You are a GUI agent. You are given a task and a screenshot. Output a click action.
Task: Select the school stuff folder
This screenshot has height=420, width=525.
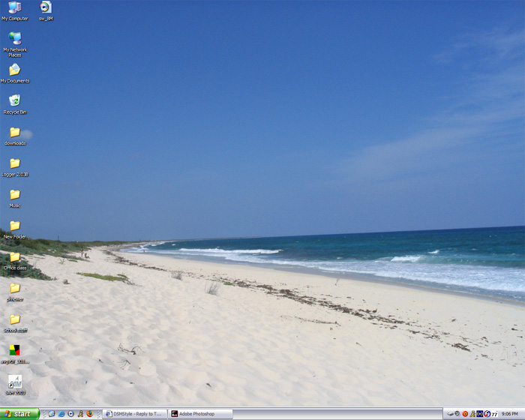(14, 319)
